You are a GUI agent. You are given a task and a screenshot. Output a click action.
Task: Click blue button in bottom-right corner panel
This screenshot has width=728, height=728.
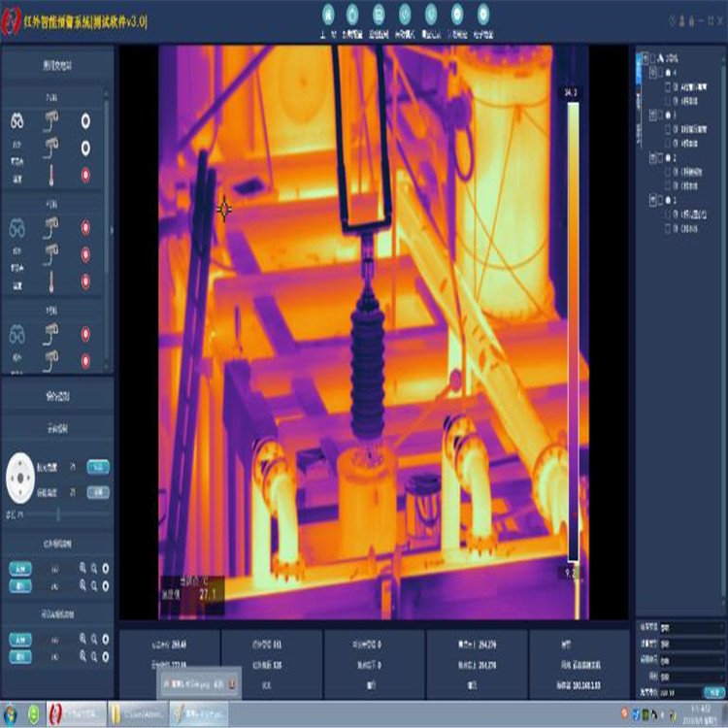tap(713, 692)
